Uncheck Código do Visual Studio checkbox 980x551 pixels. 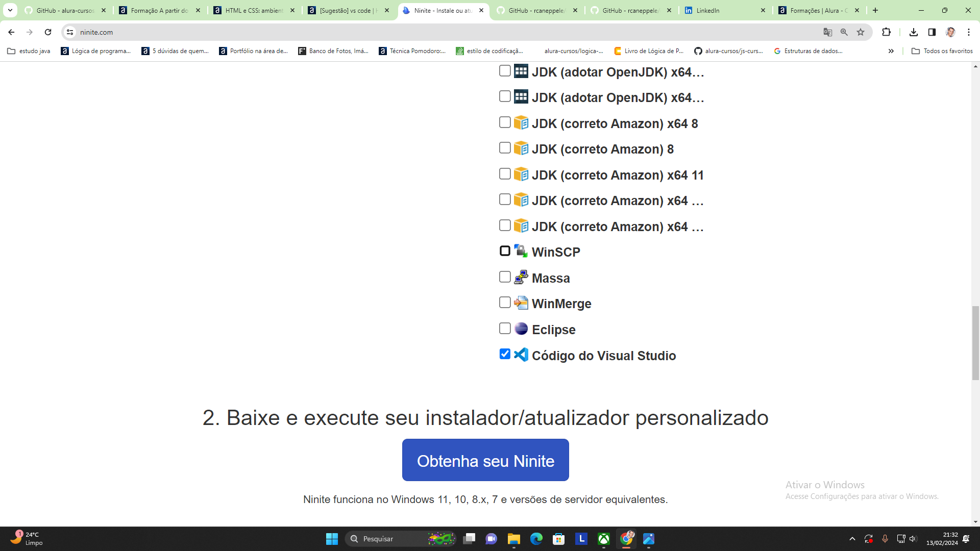pyautogui.click(x=505, y=354)
